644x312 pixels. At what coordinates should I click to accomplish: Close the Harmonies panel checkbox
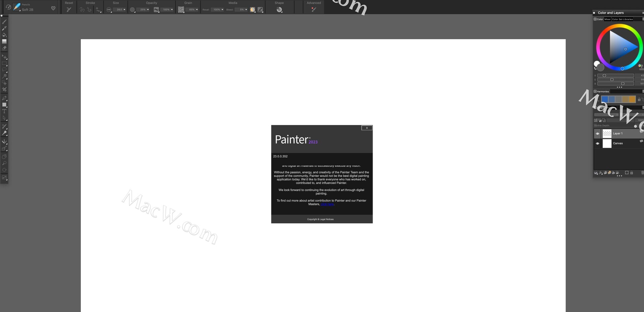[x=595, y=91]
